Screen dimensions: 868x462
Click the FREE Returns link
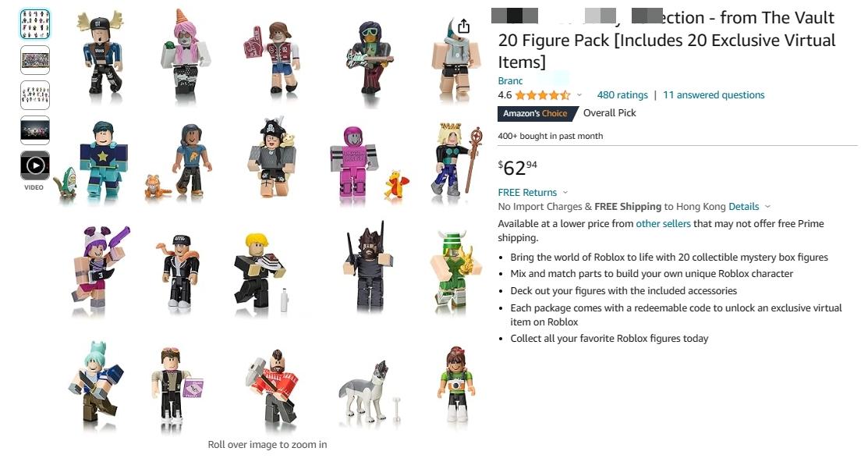point(527,193)
